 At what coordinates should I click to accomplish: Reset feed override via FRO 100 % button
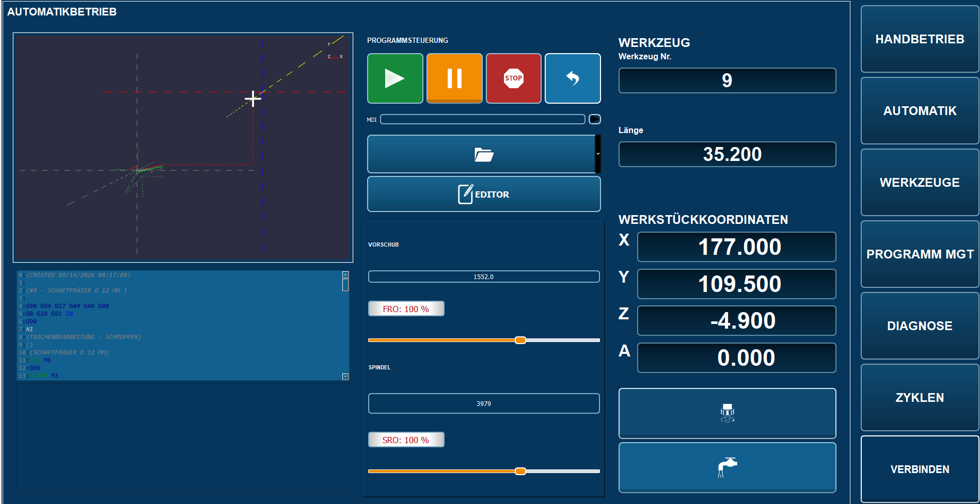(x=406, y=309)
